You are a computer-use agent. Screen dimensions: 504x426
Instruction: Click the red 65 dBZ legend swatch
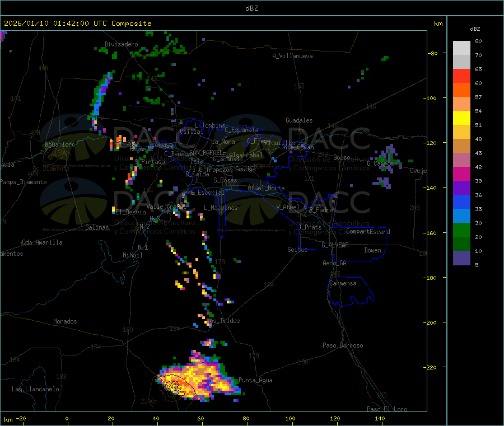coord(461,76)
